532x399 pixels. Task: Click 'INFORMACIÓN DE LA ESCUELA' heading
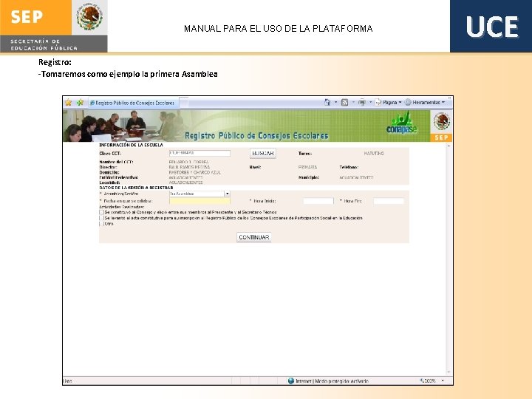[x=131, y=145]
